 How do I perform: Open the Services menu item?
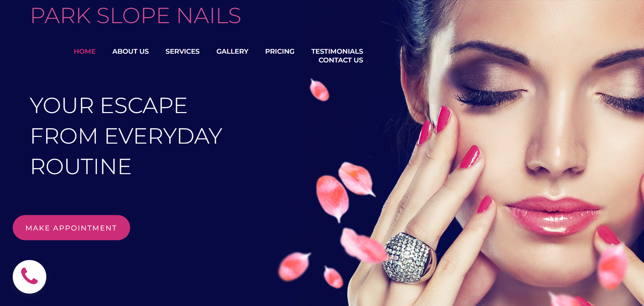pos(182,51)
